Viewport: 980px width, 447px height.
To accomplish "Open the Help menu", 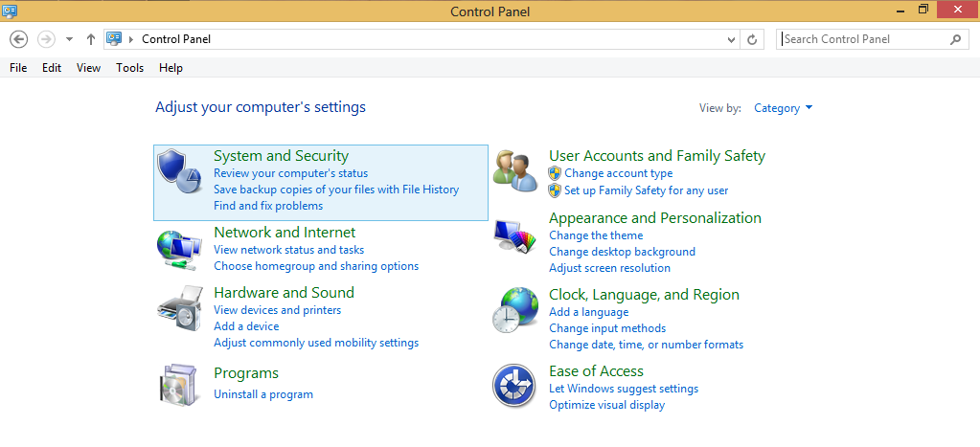I will (171, 67).
